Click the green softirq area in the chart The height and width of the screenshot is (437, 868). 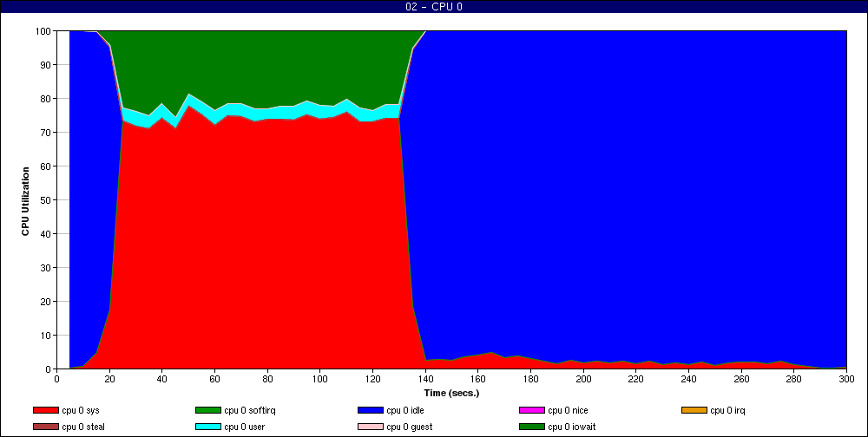point(260,67)
